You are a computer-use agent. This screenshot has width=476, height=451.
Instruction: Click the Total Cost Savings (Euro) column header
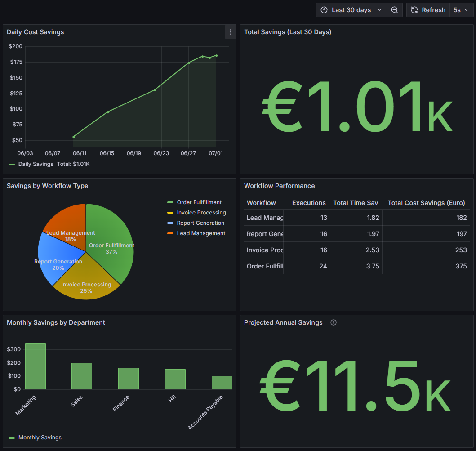coord(426,203)
